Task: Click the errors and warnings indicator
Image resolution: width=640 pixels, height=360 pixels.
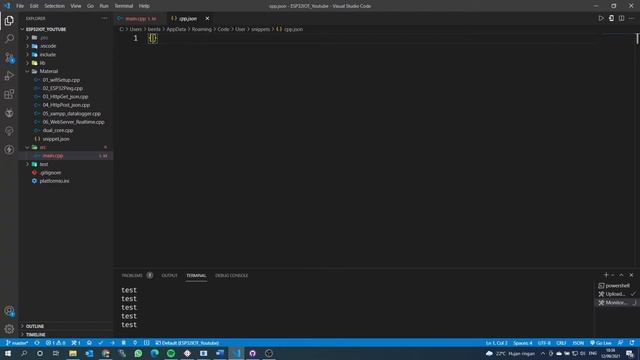Action: pos(56,343)
